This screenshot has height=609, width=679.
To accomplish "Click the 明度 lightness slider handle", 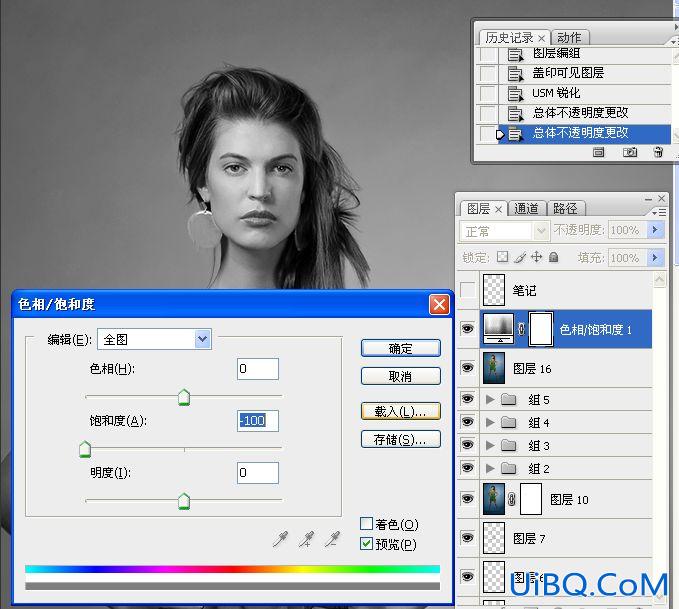I will pos(184,501).
